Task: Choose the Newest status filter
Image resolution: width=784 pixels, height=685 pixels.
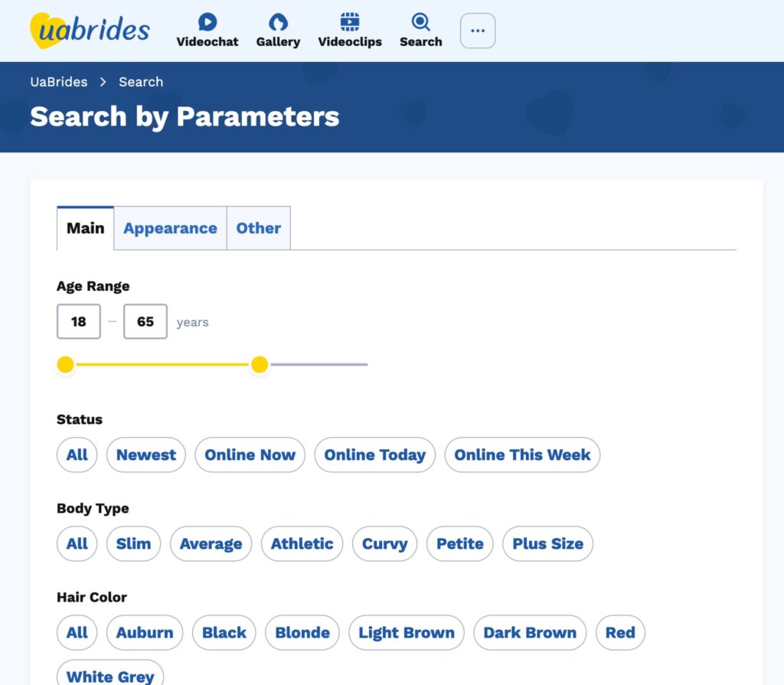Action: [x=145, y=455]
